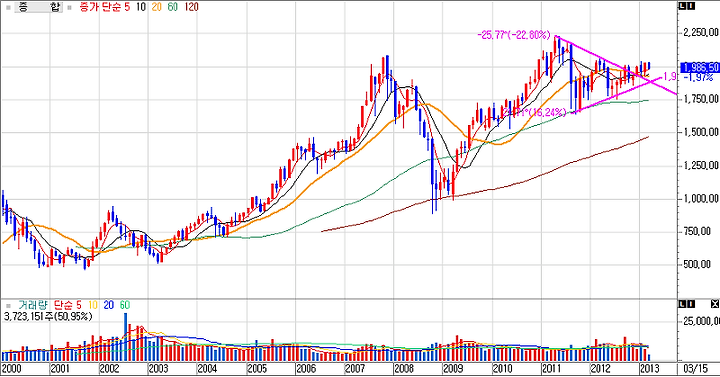The image size is (720, 377).
Task: Click the 종합 index label button
Action: [39, 7]
